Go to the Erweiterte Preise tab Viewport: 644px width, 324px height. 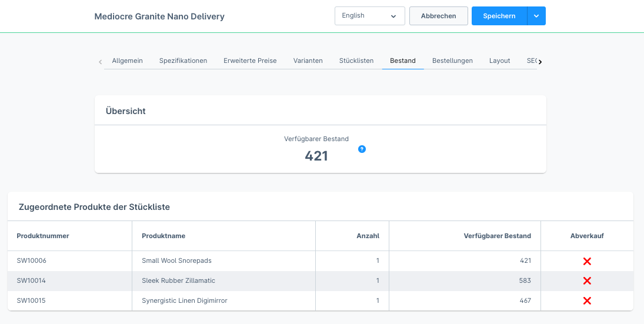pos(250,61)
